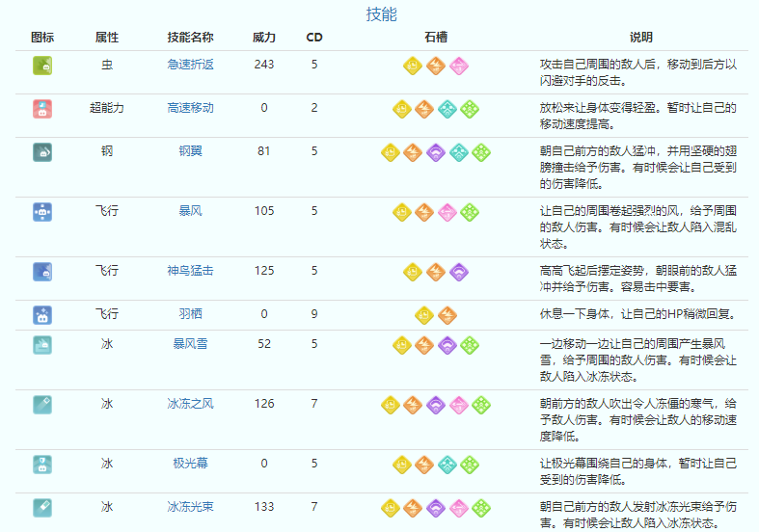This screenshot has height=532, width=759.
Task: Click the 图标 column header
Action: coord(42,38)
